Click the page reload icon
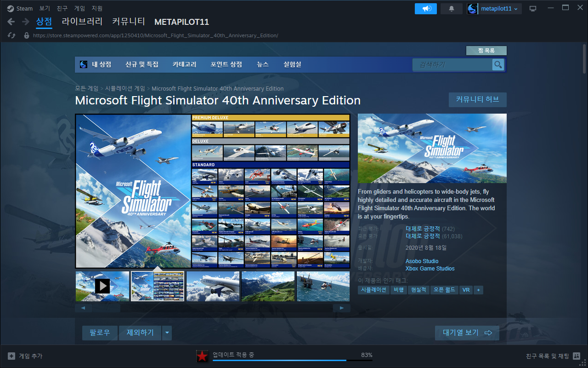588x368 pixels. tap(12, 35)
